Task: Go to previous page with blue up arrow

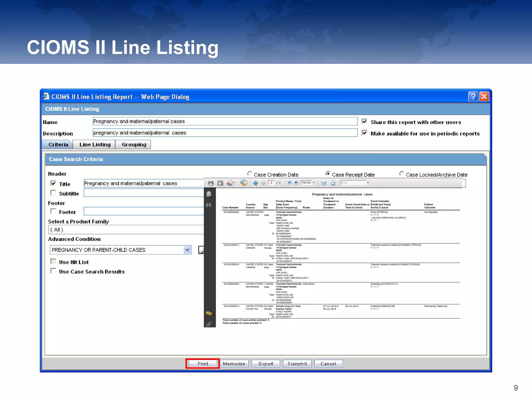Action: (x=255, y=183)
